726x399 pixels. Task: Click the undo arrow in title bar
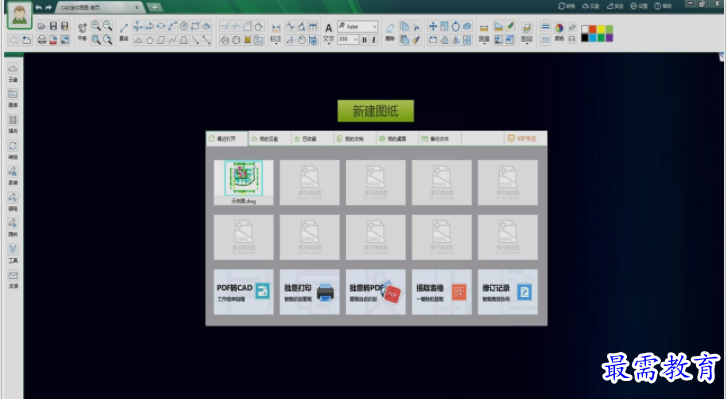(39, 7)
